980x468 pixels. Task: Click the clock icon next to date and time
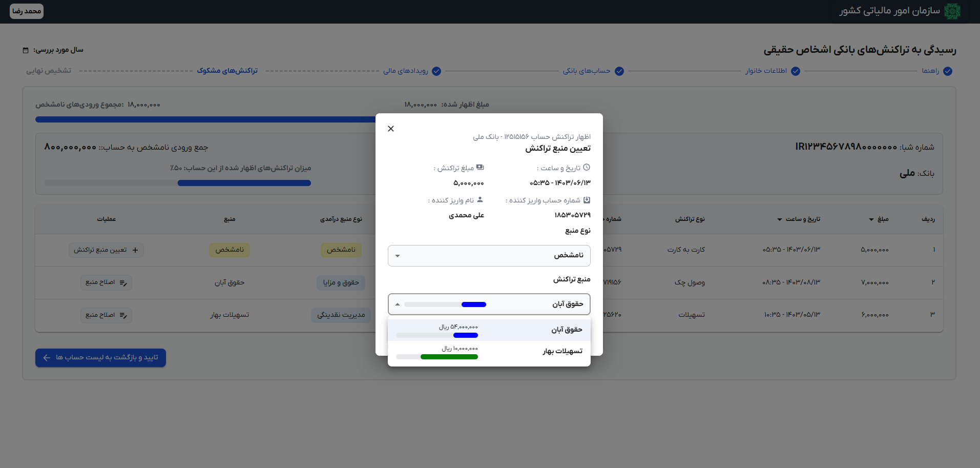tap(587, 168)
